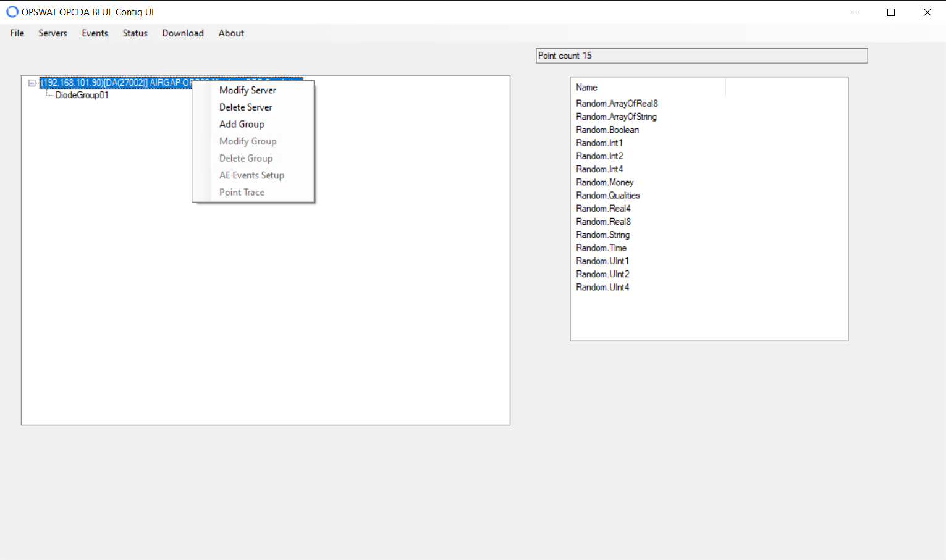Select Random.Qualities in the point list
946x560 pixels.
pyautogui.click(x=608, y=196)
